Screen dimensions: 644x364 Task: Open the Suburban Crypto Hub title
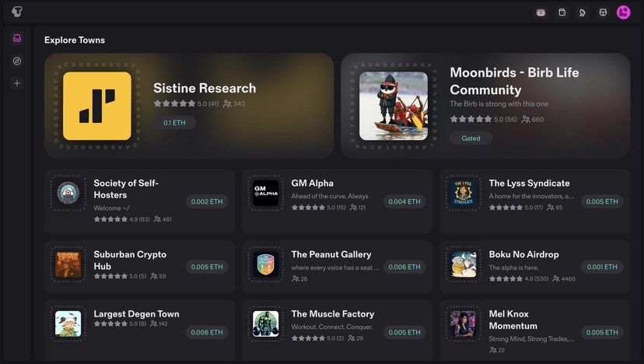click(x=130, y=260)
